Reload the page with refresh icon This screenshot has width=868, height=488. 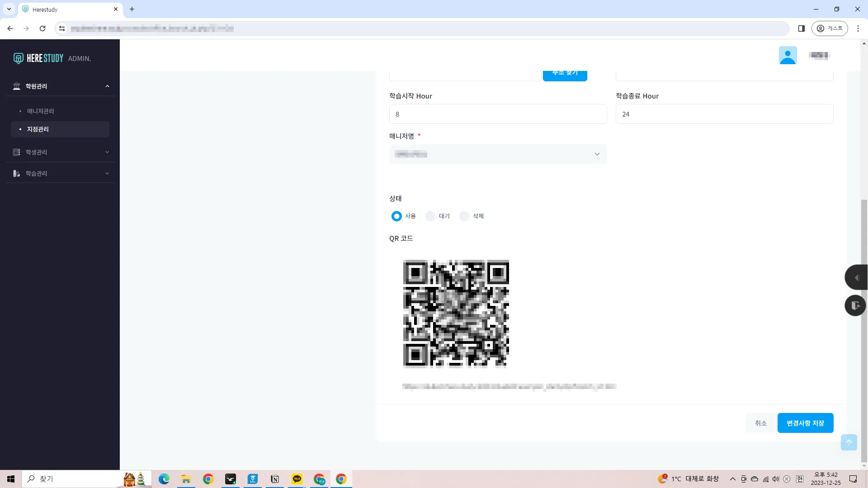(42, 28)
